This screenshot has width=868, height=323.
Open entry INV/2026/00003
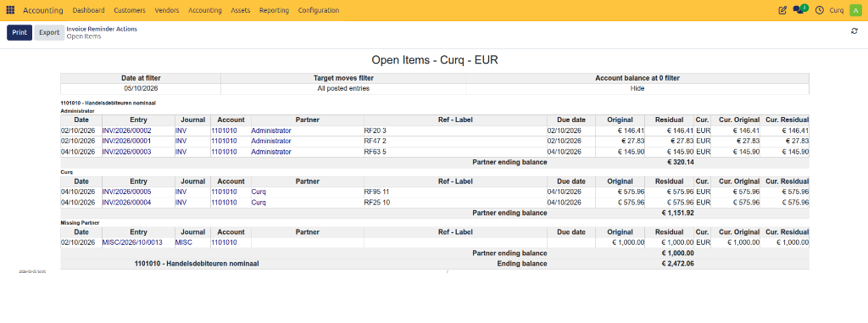coord(127,152)
